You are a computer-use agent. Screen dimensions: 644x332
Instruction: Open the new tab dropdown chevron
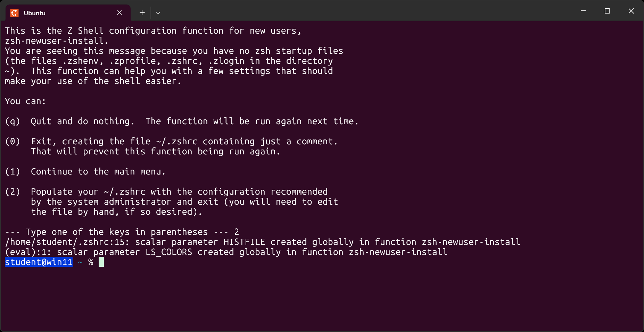point(158,12)
